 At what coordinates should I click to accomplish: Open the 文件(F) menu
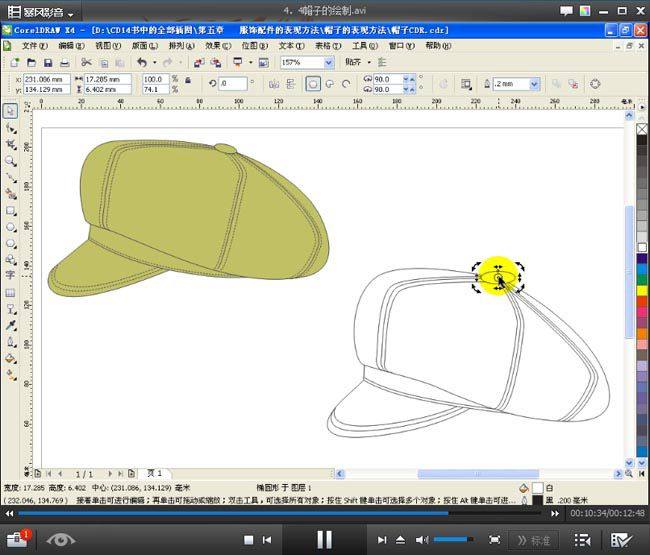34,46
